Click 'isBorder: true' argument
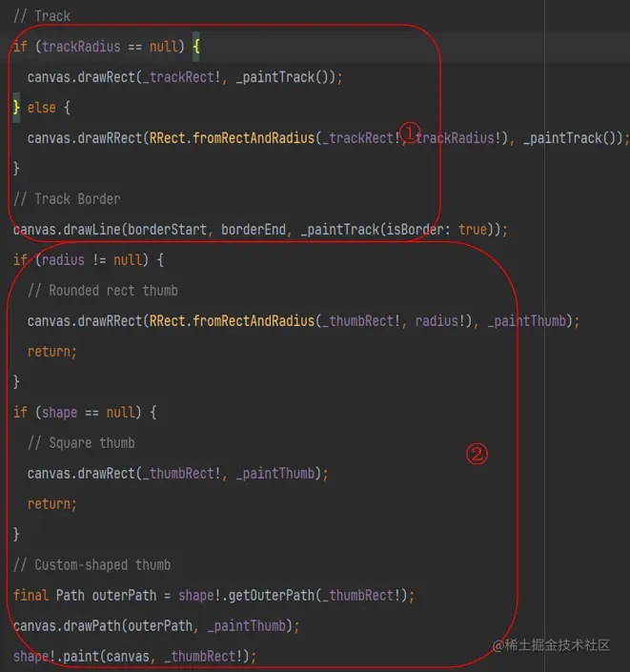This screenshot has height=672, width=630. (x=437, y=230)
